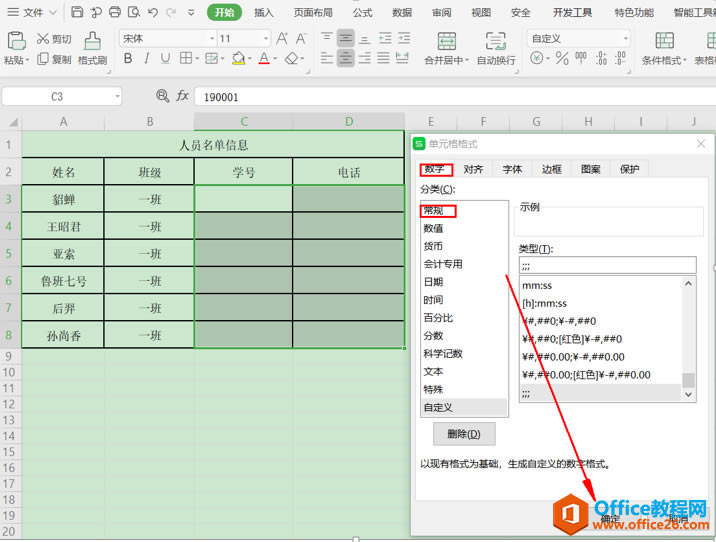Choose mm:ss format in type list

[x=601, y=285]
